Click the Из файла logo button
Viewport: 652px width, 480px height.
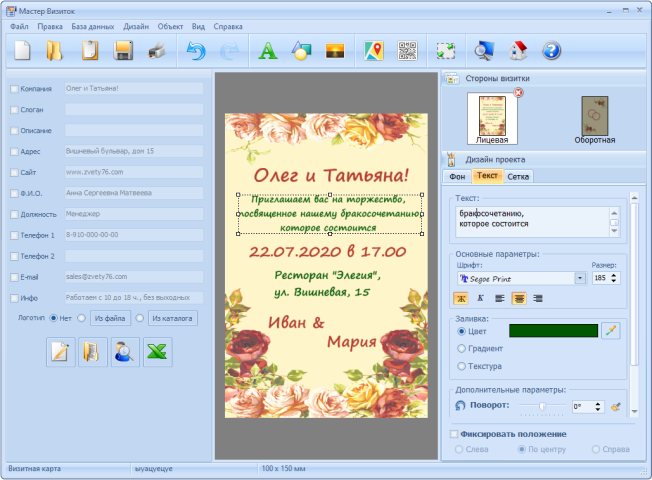click(x=109, y=318)
